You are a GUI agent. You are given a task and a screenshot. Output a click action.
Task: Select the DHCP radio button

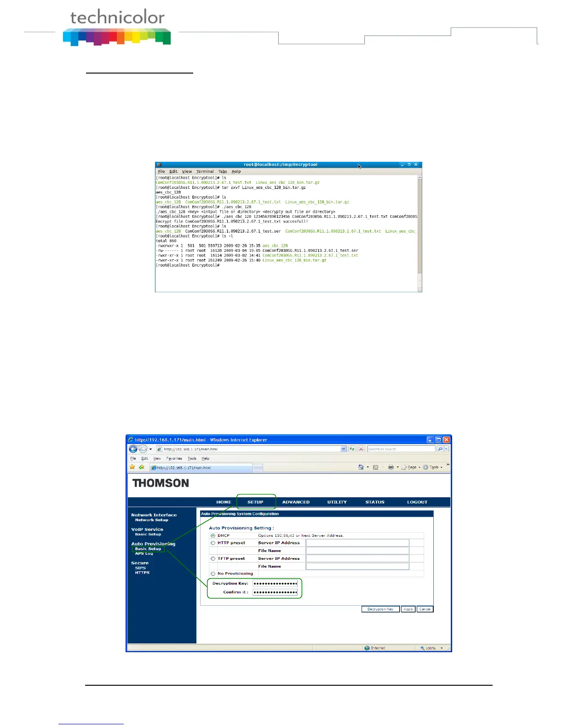coord(213,536)
